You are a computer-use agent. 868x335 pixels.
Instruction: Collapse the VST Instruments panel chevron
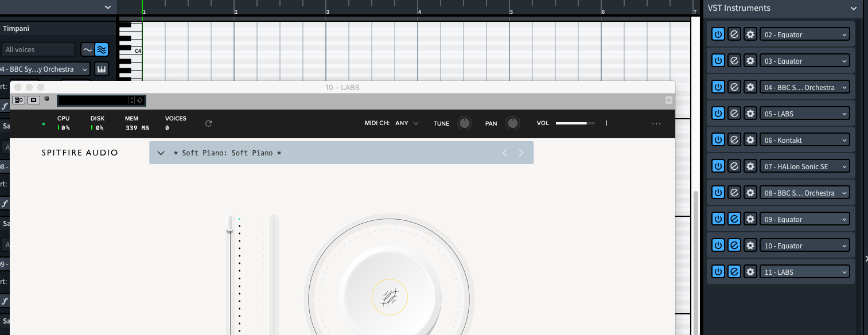click(854, 8)
